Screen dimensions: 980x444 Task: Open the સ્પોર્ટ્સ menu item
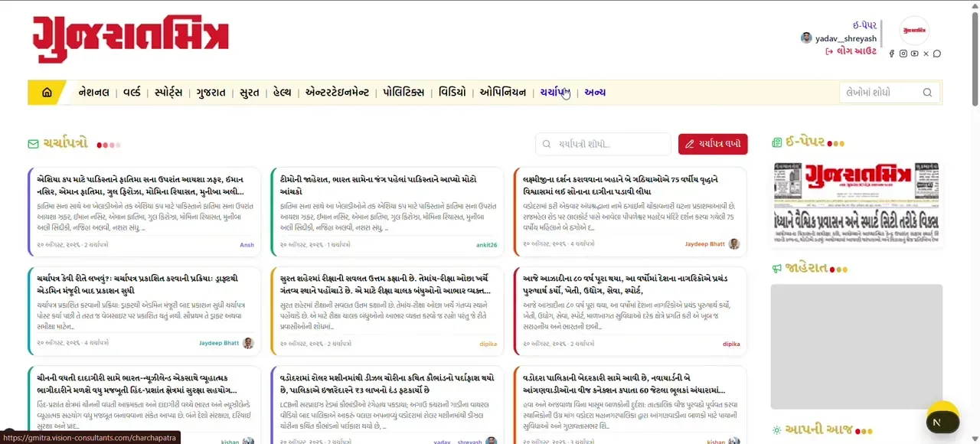[168, 93]
